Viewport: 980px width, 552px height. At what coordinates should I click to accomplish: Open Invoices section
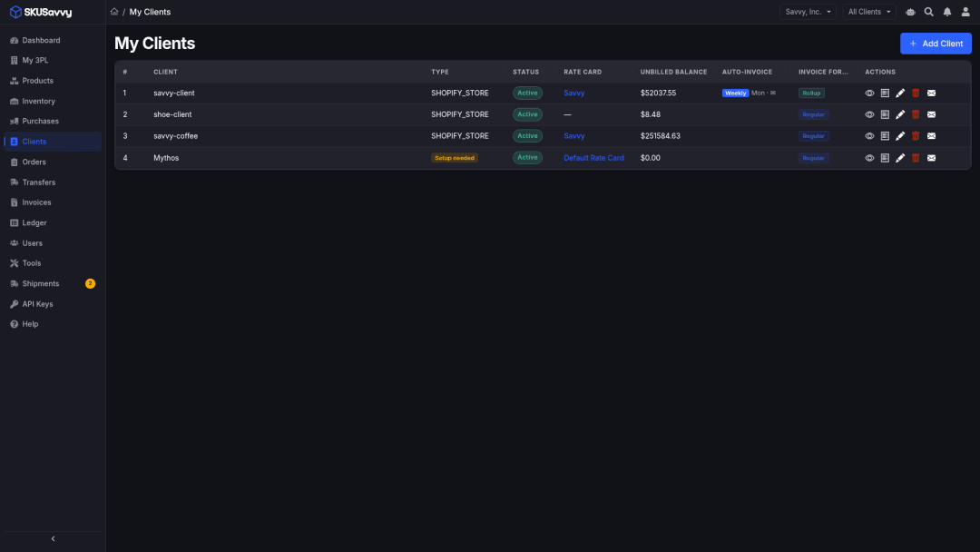[x=53, y=202]
